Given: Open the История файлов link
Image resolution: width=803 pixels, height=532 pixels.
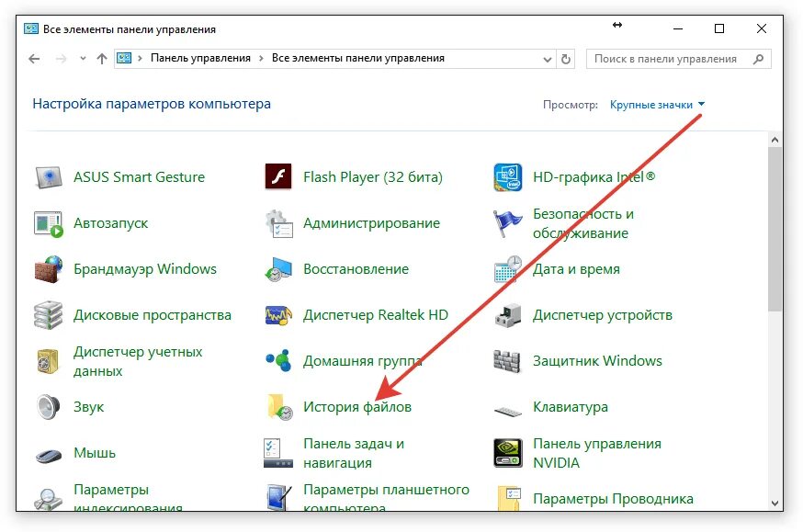Looking at the screenshot, I should pyautogui.click(x=357, y=407).
